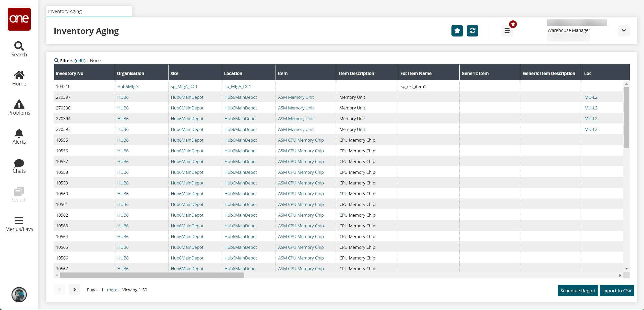This screenshot has width=644, height=310.
Task: Go to the next page arrow
Action: point(75,290)
